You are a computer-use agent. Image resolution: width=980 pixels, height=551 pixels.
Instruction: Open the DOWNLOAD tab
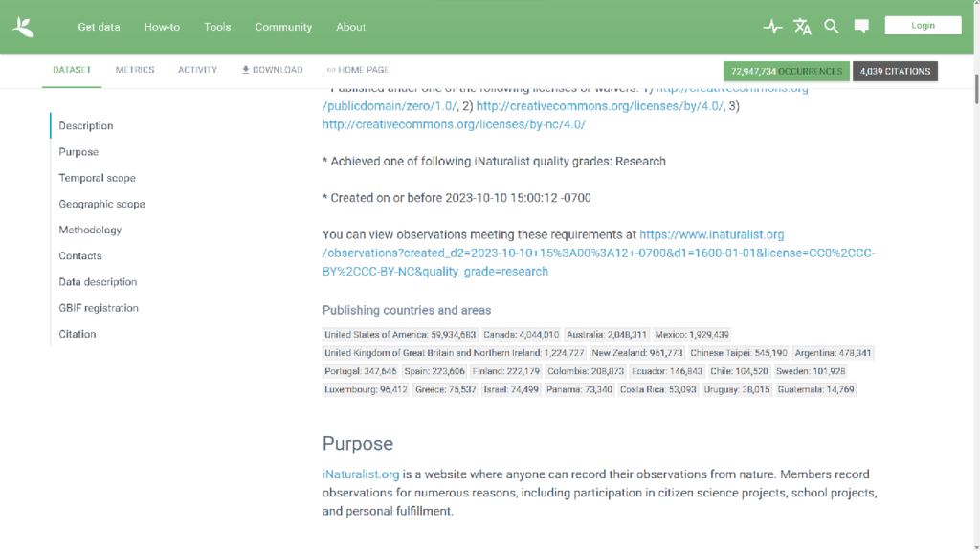click(273, 70)
